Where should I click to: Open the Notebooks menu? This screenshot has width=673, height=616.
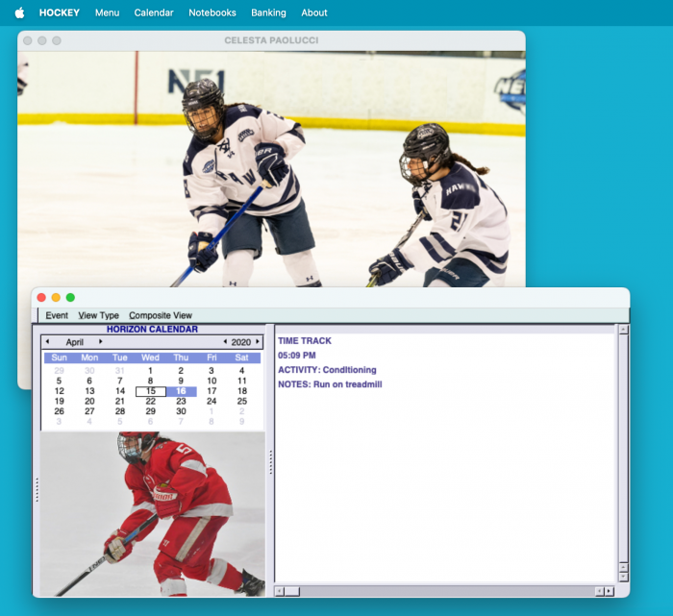(x=212, y=12)
